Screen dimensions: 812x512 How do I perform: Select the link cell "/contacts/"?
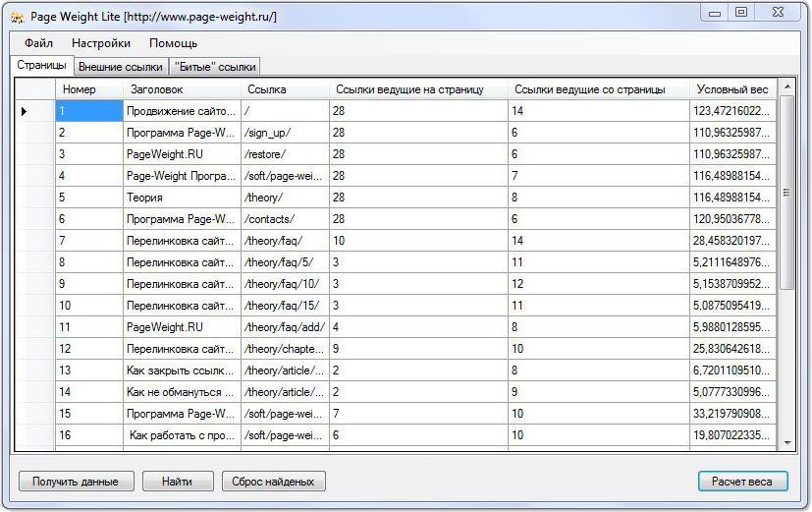(x=285, y=219)
